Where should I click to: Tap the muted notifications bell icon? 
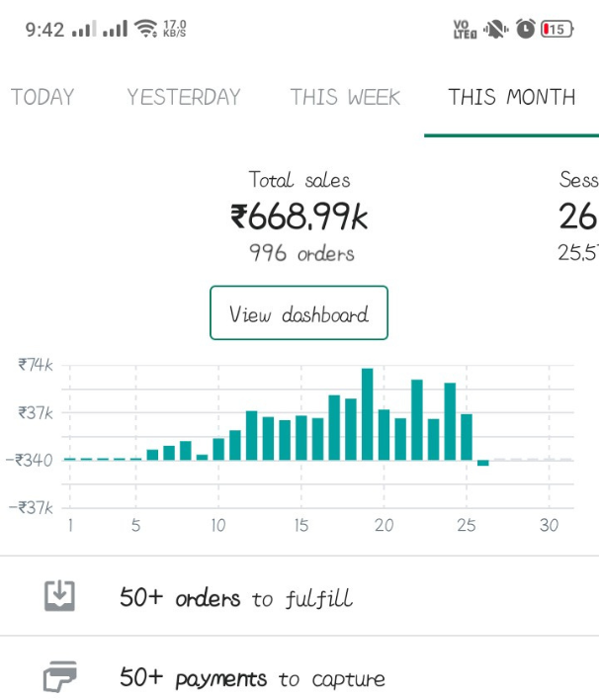tap(495, 29)
